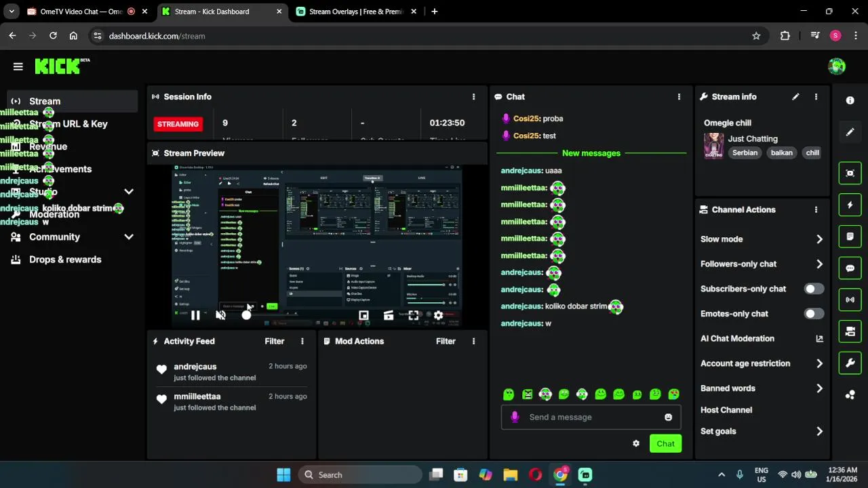The height and width of the screenshot is (488, 868).
Task: Open Mod Actions three-dot menu
Action: [473, 342]
